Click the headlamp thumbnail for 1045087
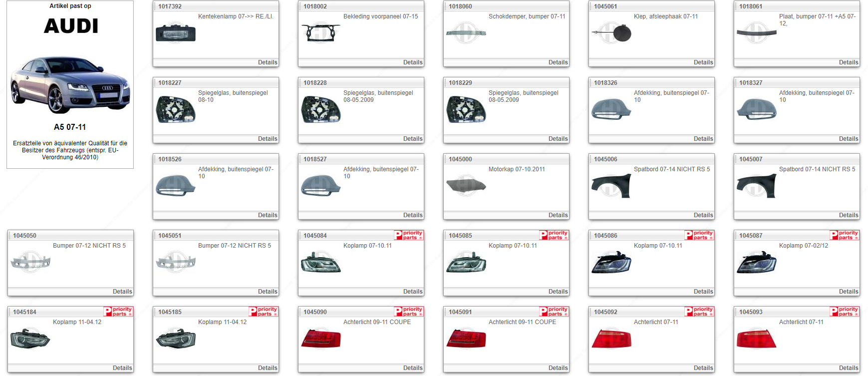 tap(757, 262)
